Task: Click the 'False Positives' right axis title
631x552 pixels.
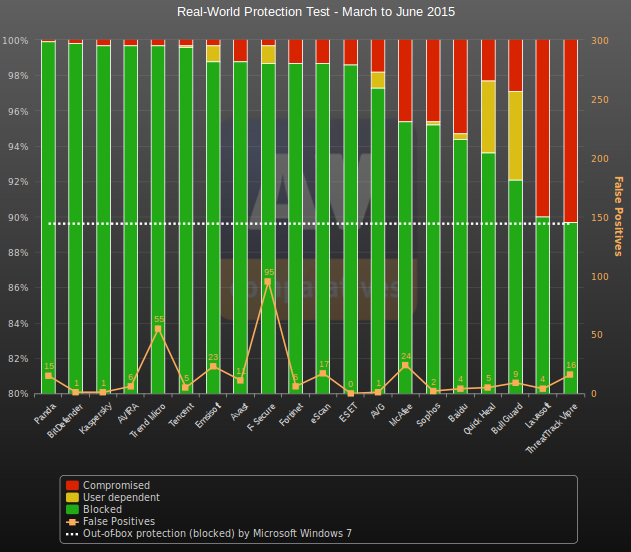Action: [618, 216]
